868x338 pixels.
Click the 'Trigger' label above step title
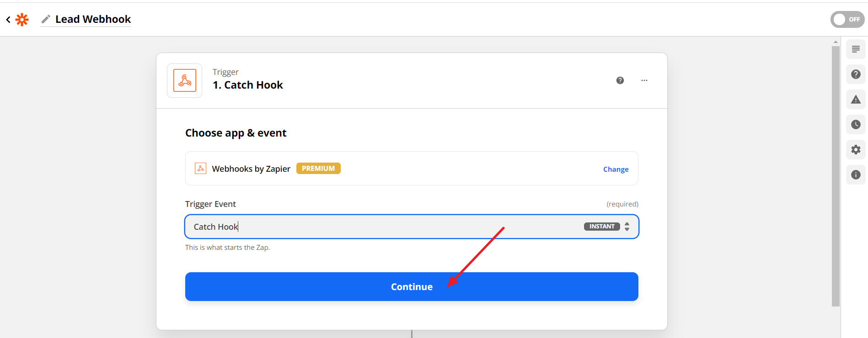(225, 72)
